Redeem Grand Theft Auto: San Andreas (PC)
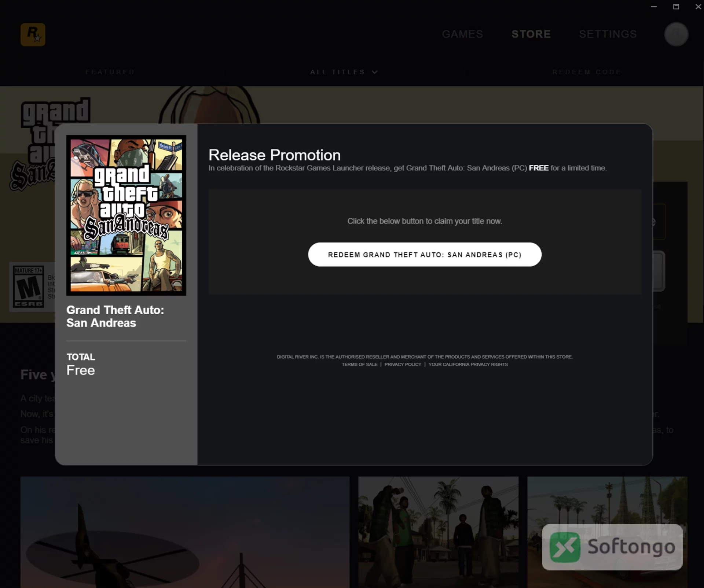 point(425,255)
